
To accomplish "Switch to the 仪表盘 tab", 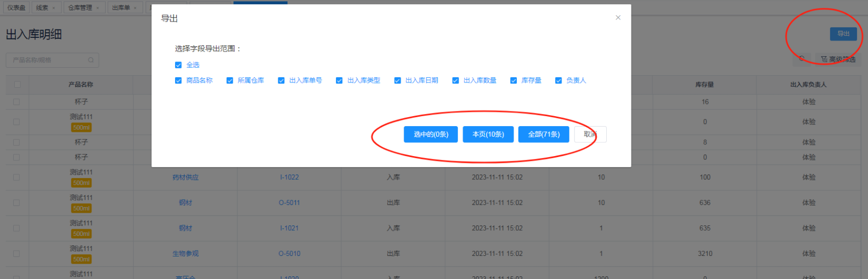I will (x=16, y=8).
